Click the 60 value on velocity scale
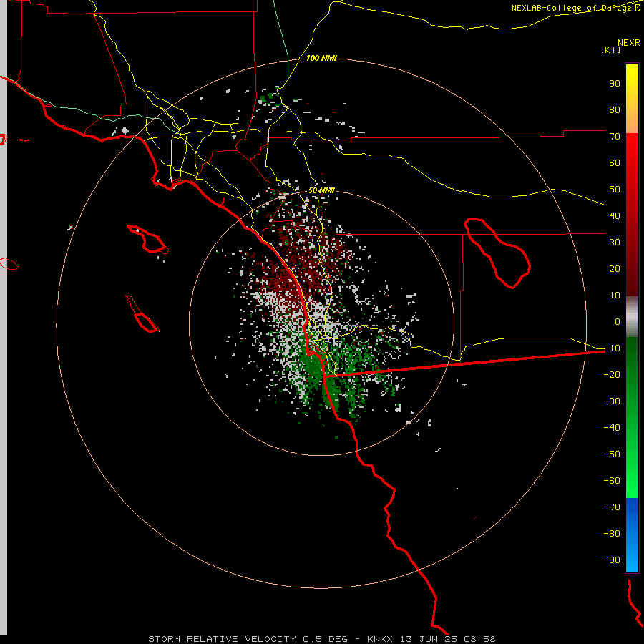 tap(615, 162)
